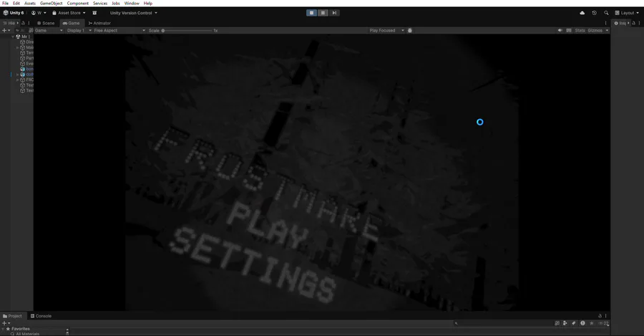Toggle the Stats overlay
This screenshot has width=644, height=336.
[580, 30]
